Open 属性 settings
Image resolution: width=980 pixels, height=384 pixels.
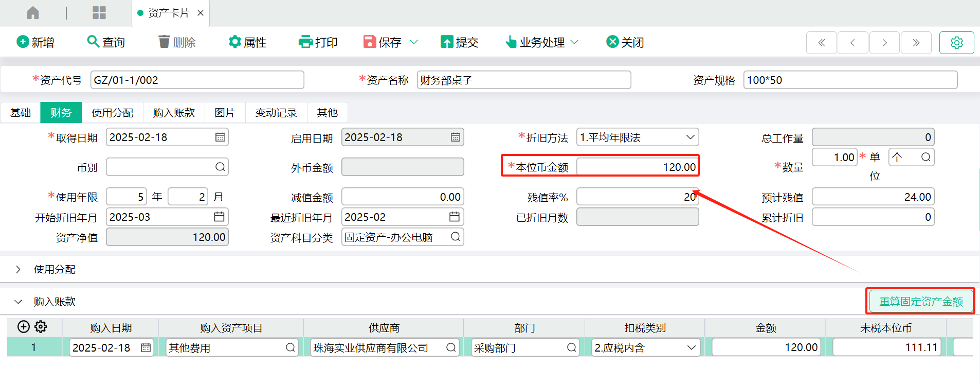[x=247, y=42]
